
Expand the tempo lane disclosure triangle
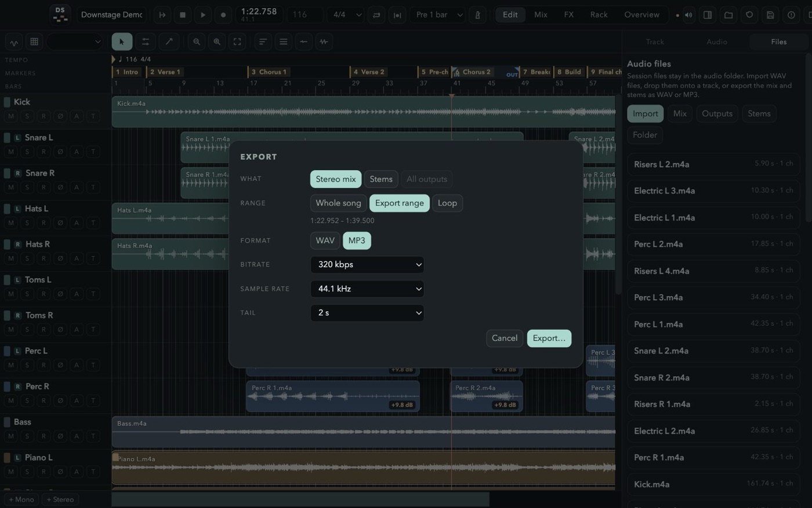point(113,59)
